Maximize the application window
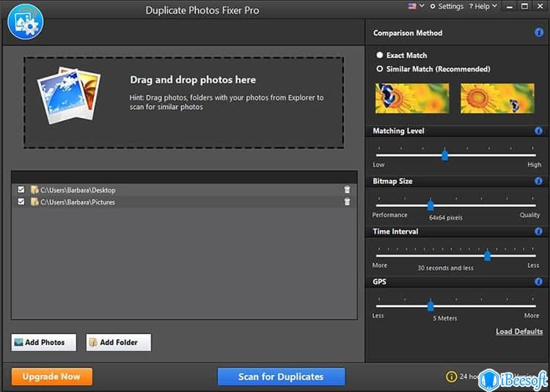Screen dimensions: 550x392 coord(525,7)
